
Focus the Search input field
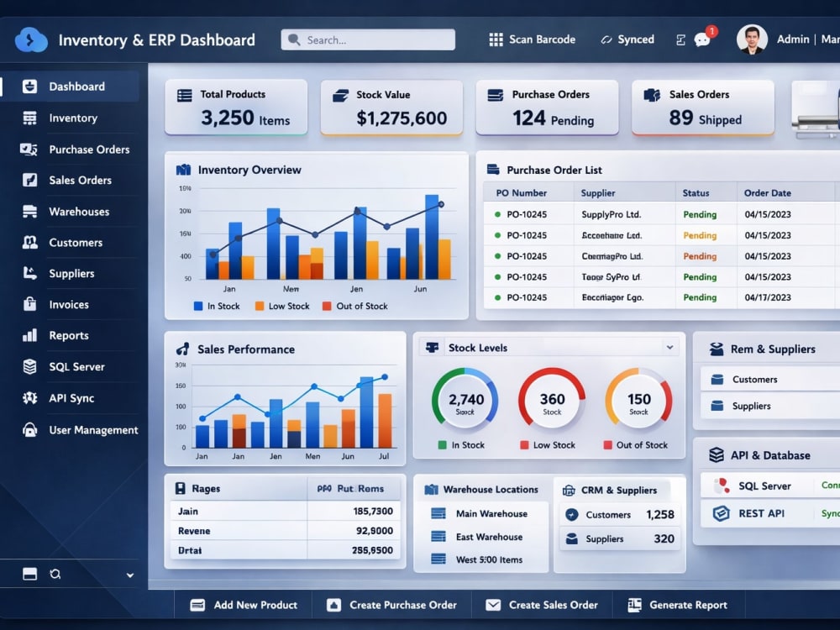[x=368, y=39]
